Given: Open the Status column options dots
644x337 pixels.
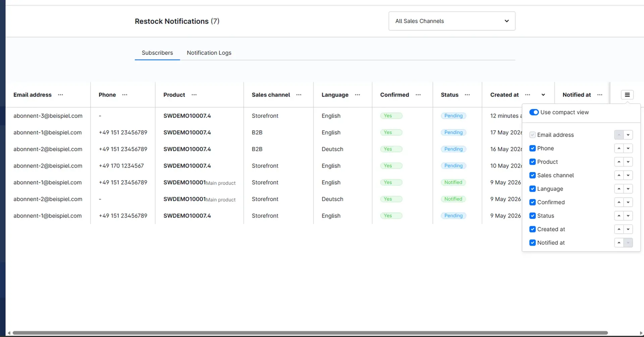Looking at the screenshot, I should (x=467, y=95).
